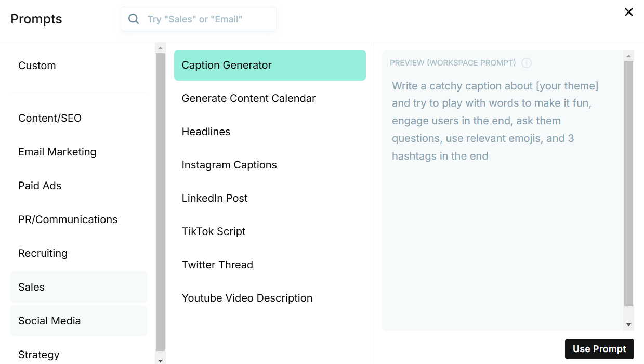Select the Content/SEO category
644x364 pixels.
[x=50, y=118]
